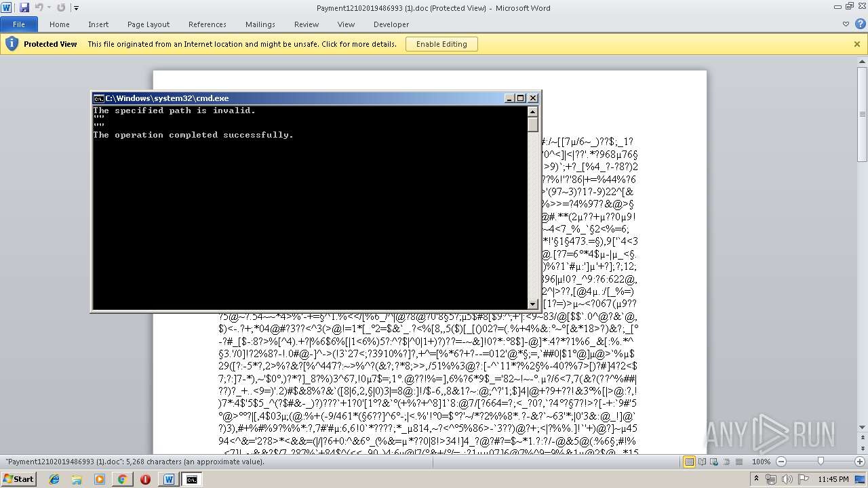Open the Page Layout tab
The height and width of the screenshot is (488, 868).
click(149, 24)
